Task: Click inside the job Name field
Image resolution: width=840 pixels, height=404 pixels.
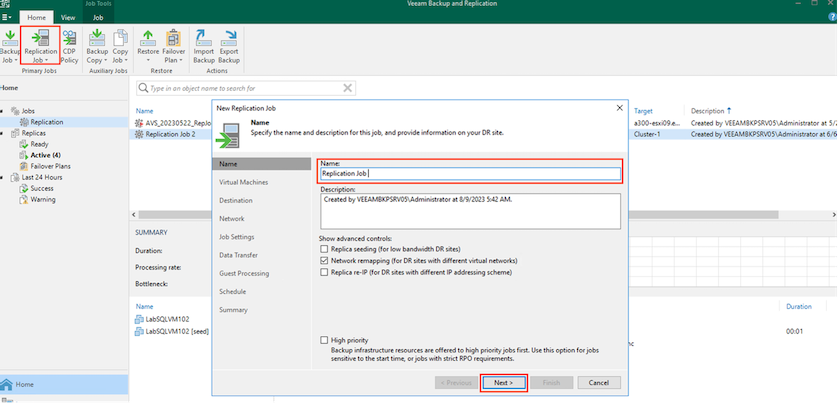Action: tap(470, 173)
